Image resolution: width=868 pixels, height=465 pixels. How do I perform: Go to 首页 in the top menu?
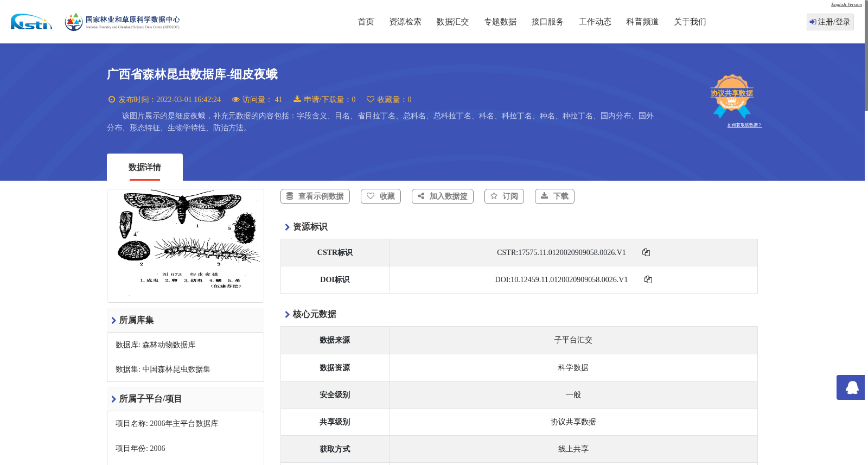click(x=366, y=22)
